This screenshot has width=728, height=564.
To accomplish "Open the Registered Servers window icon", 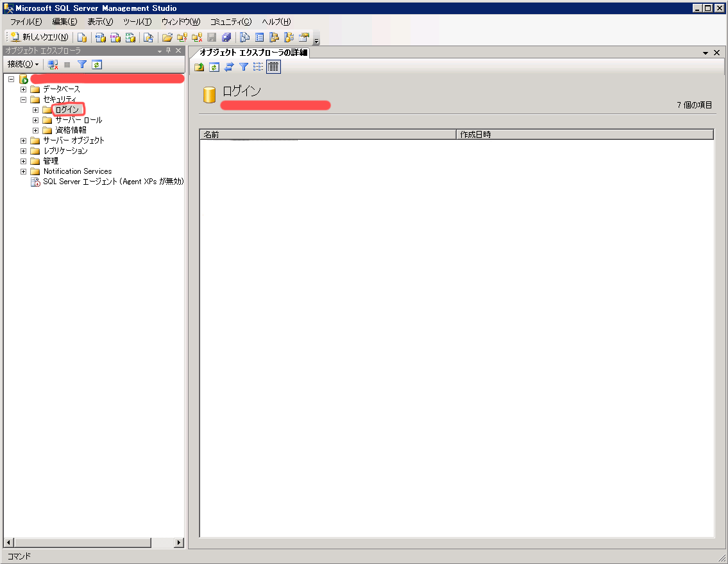I will (x=244, y=37).
